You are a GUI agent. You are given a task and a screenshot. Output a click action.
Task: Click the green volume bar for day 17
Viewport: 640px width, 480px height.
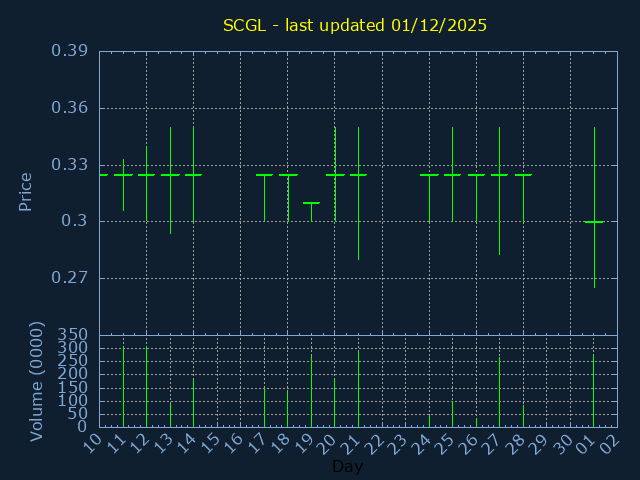point(264,407)
